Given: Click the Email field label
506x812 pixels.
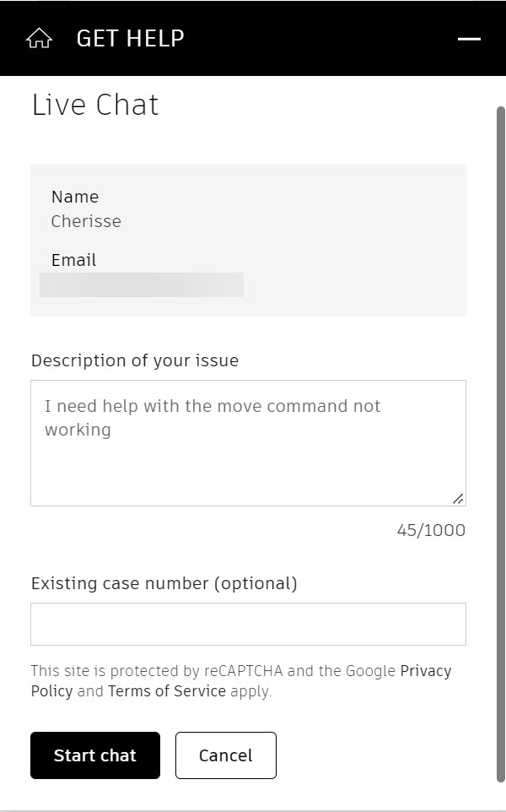Looking at the screenshot, I should coord(73,260).
